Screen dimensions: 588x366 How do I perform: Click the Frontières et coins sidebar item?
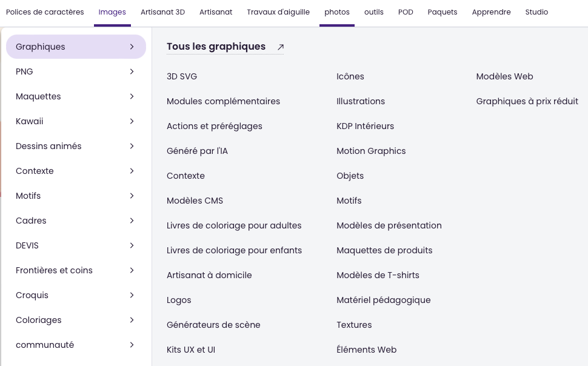pos(54,270)
